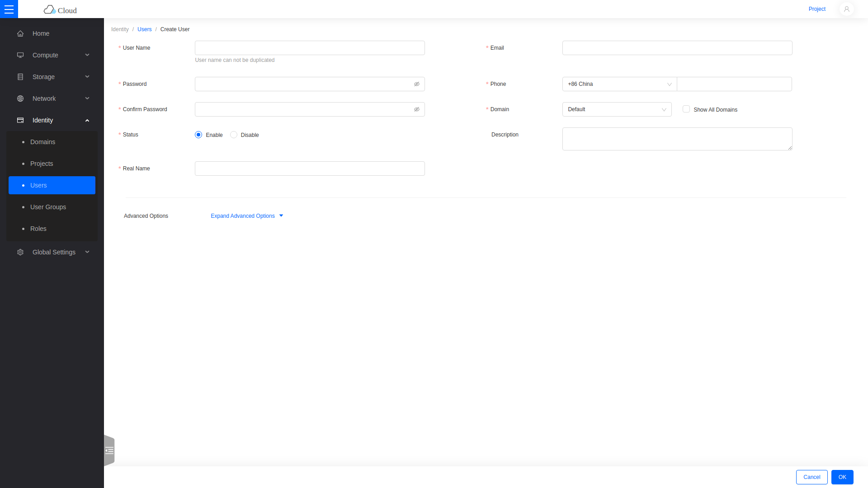Focus the phone number input field
Viewport: 868px width, 488px height.
(x=734, y=84)
